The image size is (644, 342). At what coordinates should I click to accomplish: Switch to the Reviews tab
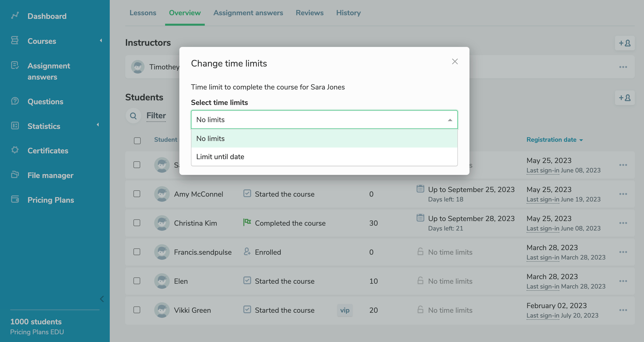pos(309,13)
